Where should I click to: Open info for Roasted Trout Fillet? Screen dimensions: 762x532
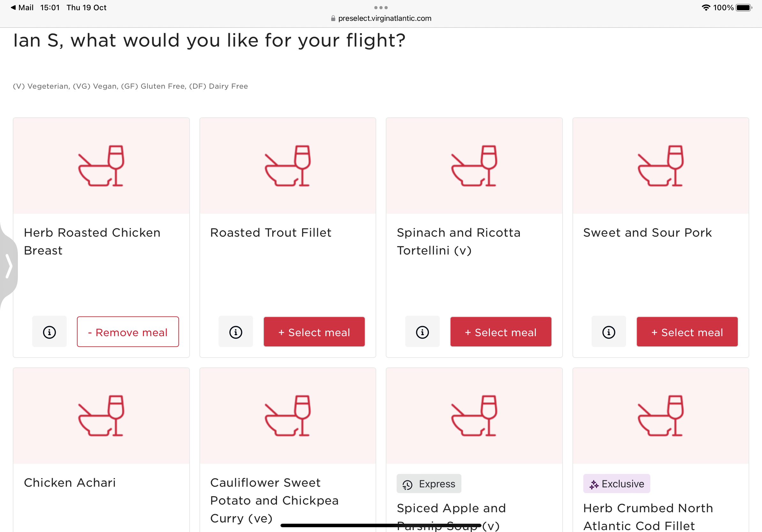click(235, 332)
